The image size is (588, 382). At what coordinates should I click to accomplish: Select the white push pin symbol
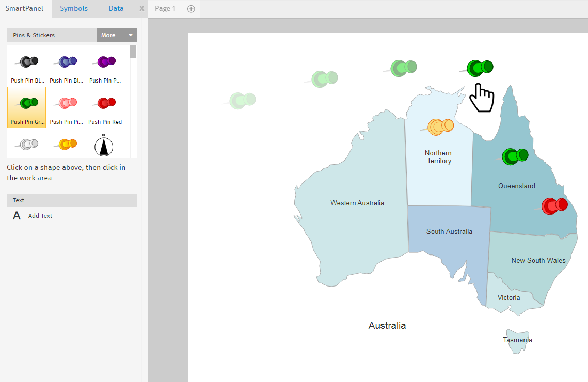(27, 145)
